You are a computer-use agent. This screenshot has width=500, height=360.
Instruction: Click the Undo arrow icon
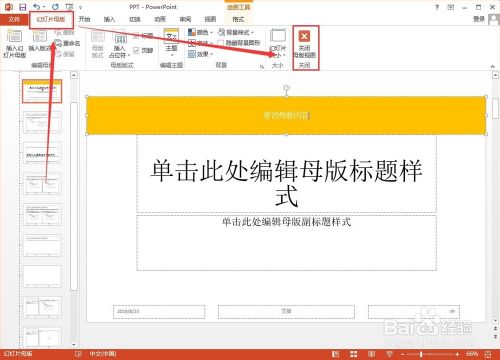point(37,7)
